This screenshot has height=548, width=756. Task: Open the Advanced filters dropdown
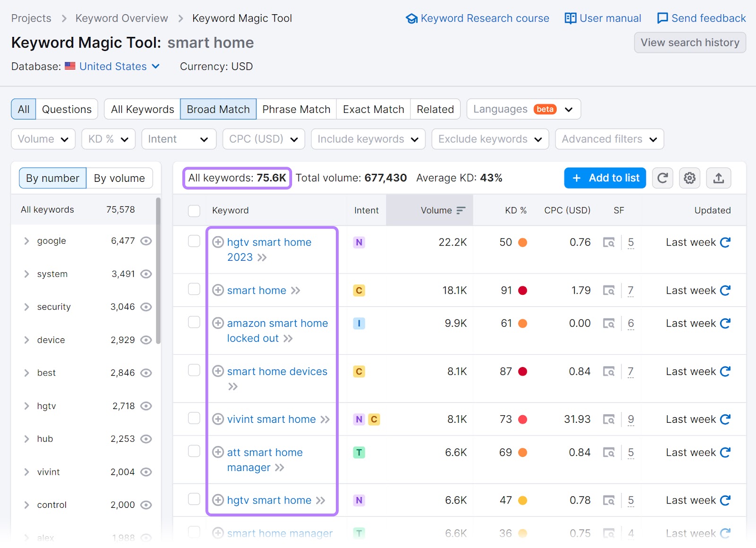coord(609,139)
